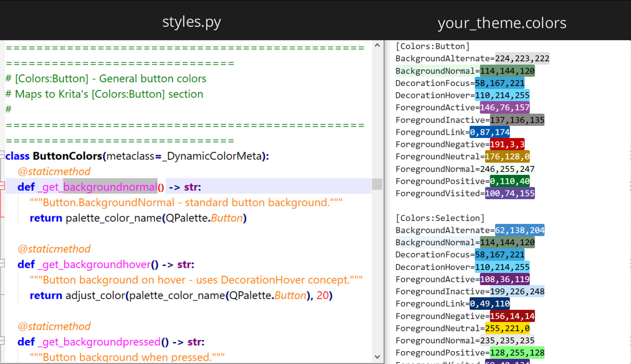
Task: Select the 176,128,0 ForegroundNeutral swatch
Action: click(x=507, y=156)
